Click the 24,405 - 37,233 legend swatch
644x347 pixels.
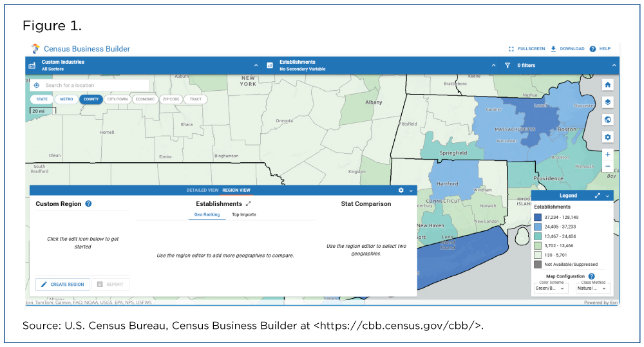538,227
